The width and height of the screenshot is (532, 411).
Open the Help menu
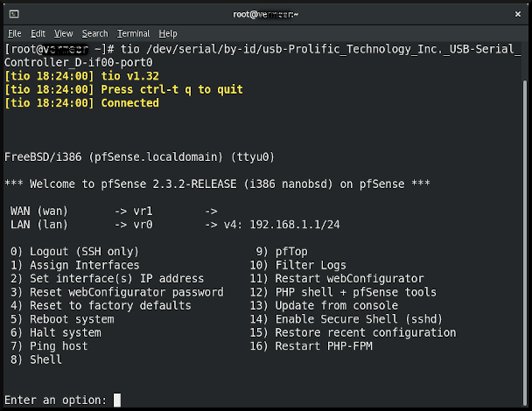(x=168, y=33)
